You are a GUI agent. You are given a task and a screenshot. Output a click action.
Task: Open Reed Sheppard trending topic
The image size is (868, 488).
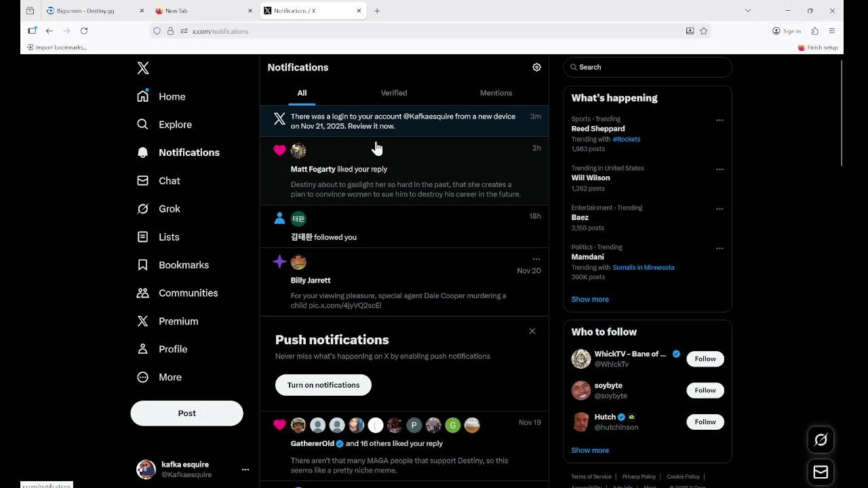click(598, 129)
